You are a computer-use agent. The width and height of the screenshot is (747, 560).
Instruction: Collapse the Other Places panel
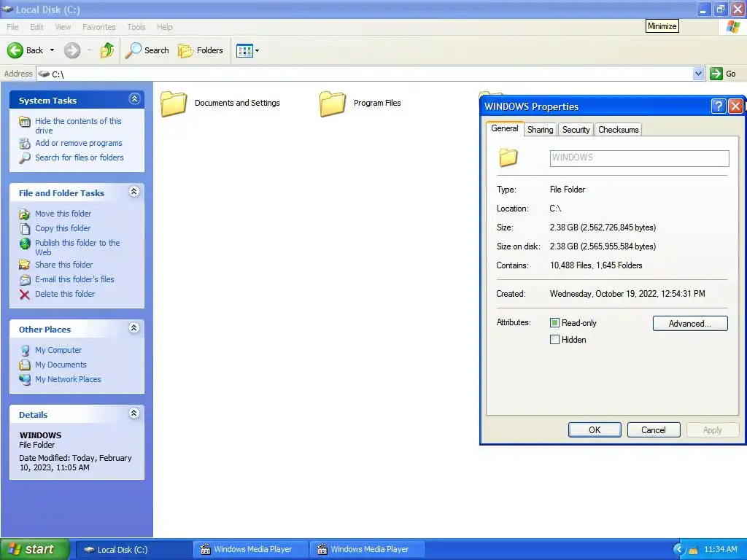[x=134, y=327]
